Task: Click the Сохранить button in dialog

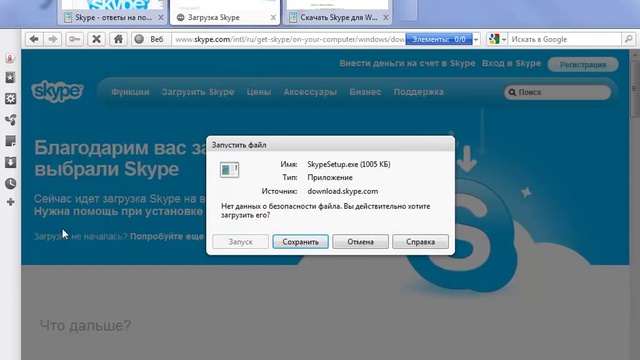Action: tap(300, 242)
